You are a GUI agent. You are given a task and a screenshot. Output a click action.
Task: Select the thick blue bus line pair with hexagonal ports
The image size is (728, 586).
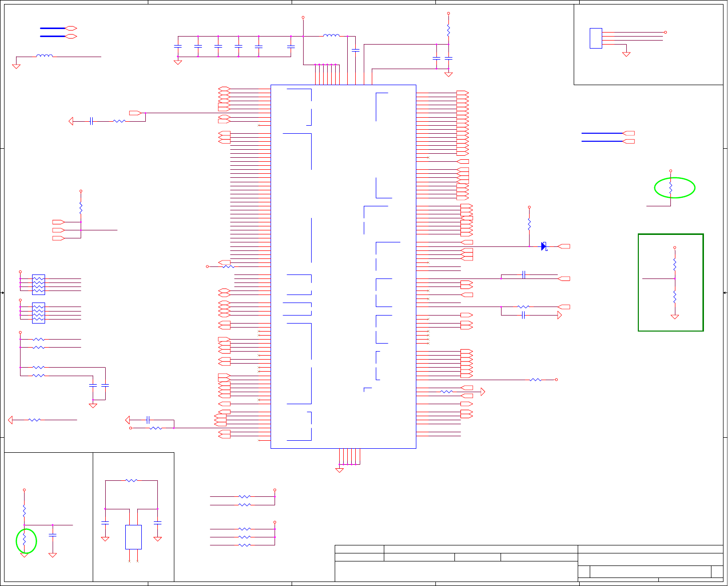58,33
